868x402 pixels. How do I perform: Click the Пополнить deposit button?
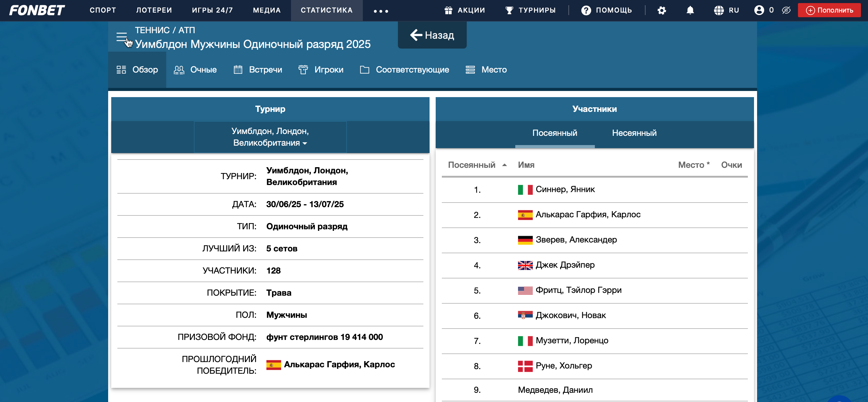(x=829, y=10)
